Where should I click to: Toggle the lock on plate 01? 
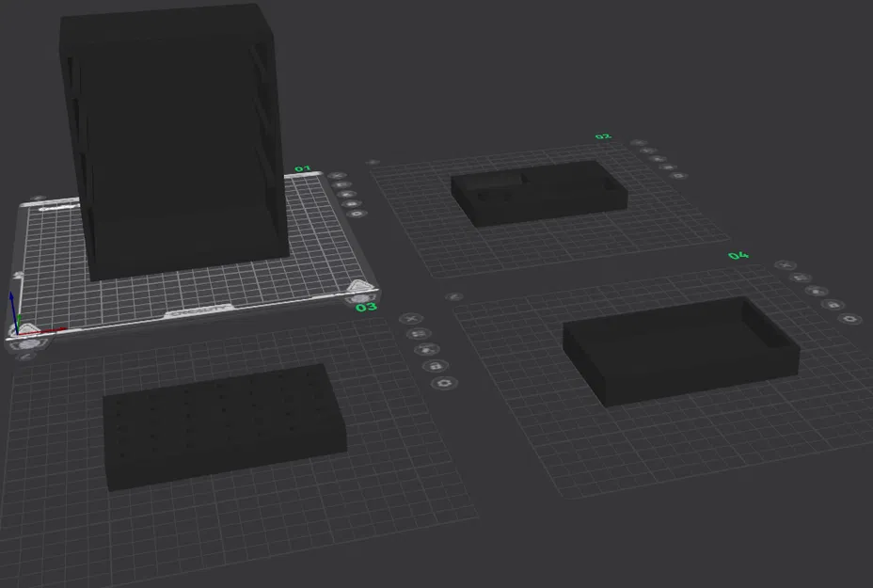[x=351, y=203]
